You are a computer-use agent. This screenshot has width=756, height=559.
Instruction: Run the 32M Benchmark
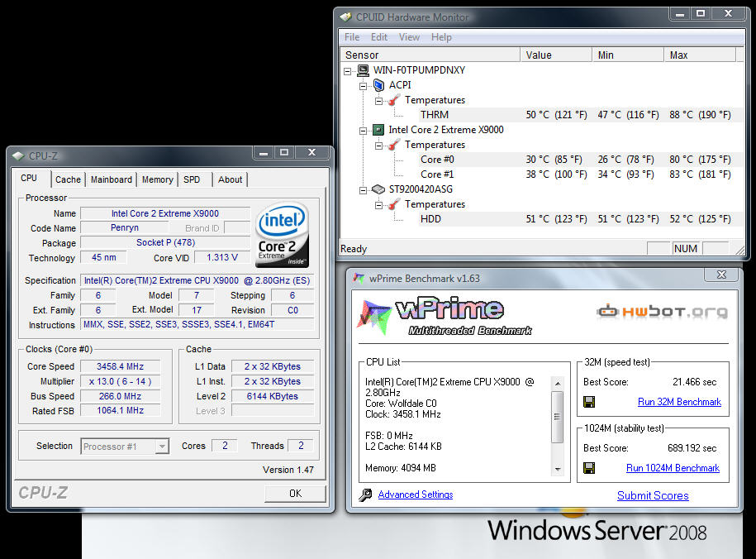679,402
